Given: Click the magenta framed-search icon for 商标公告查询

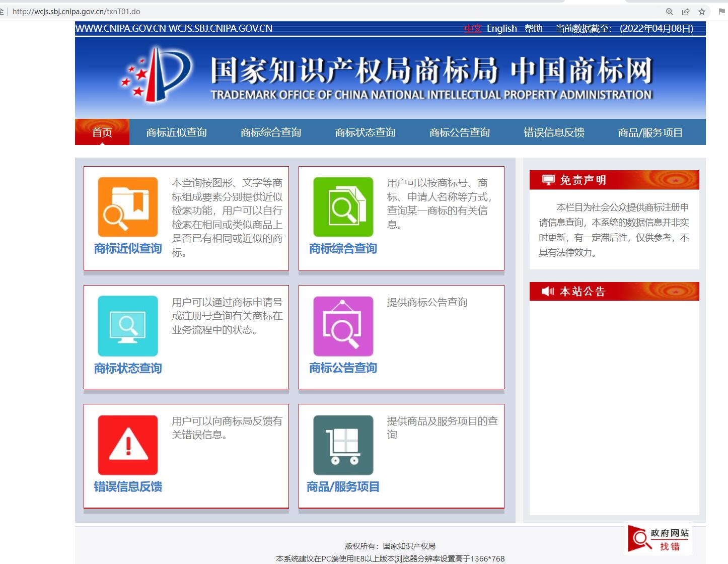Looking at the screenshot, I should click(x=342, y=326).
